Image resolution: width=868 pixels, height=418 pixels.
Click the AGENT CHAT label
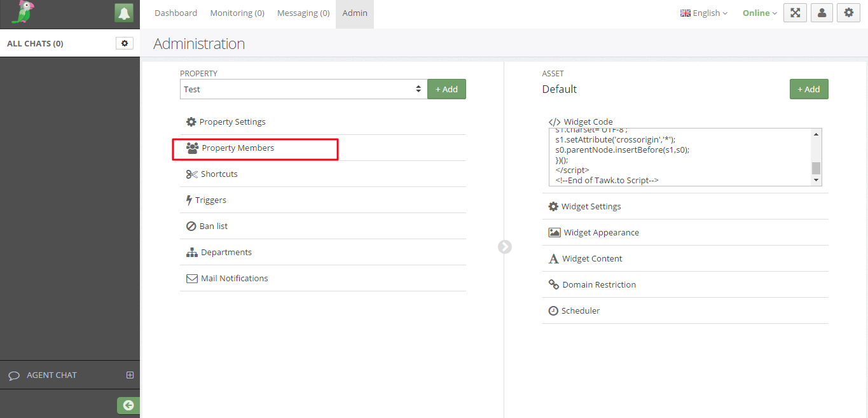(52, 375)
